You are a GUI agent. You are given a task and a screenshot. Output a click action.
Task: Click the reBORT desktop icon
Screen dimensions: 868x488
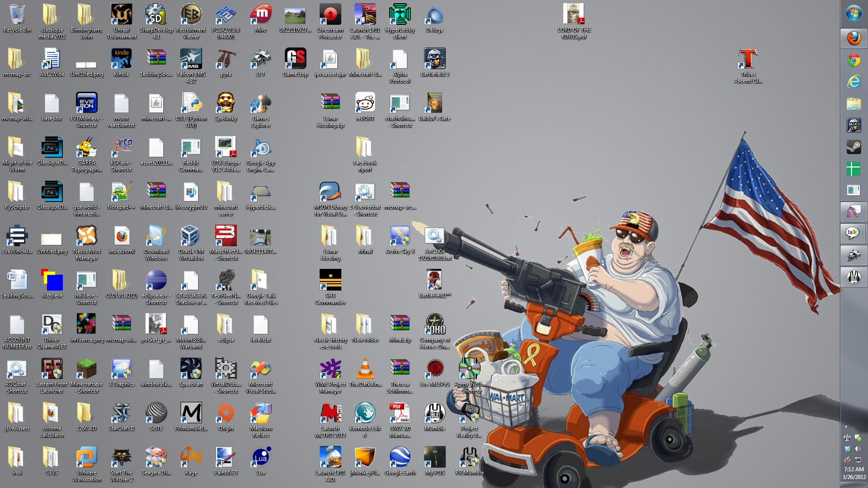[x=365, y=108]
